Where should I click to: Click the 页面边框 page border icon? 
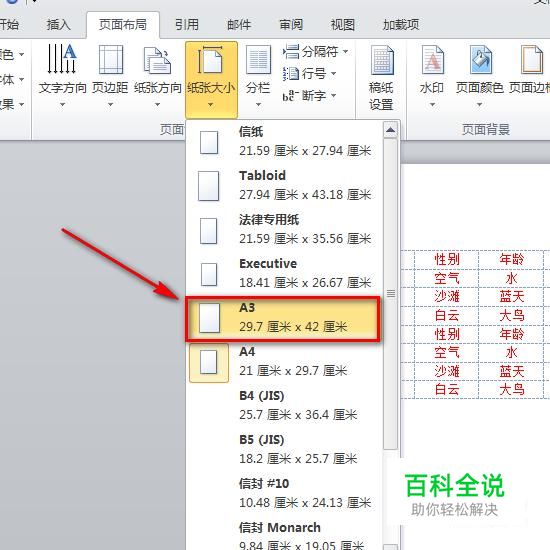point(532,60)
